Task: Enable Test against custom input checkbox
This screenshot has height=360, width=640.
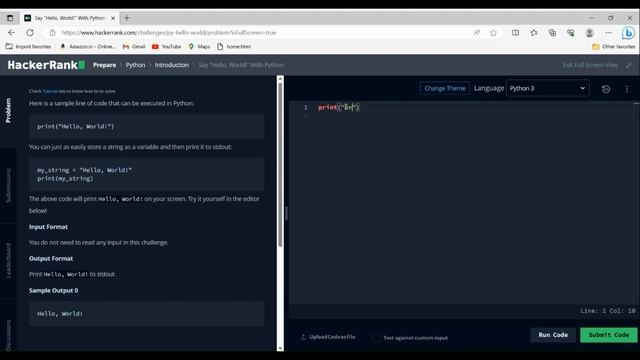Action: [x=376, y=338]
